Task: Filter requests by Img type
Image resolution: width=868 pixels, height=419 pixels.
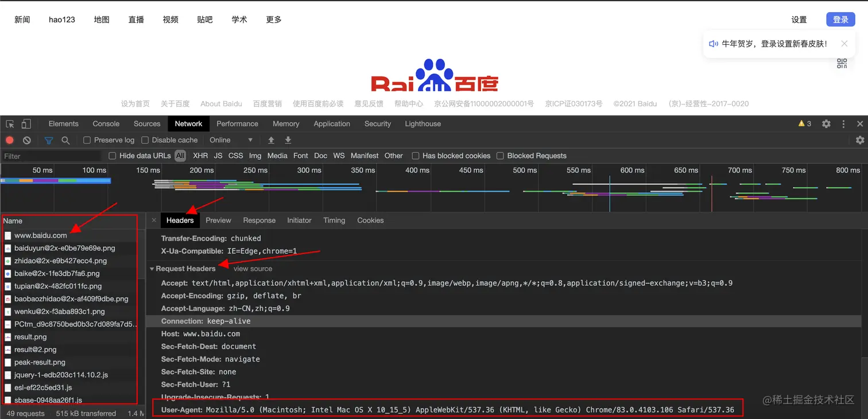Action: click(x=255, y=156)
